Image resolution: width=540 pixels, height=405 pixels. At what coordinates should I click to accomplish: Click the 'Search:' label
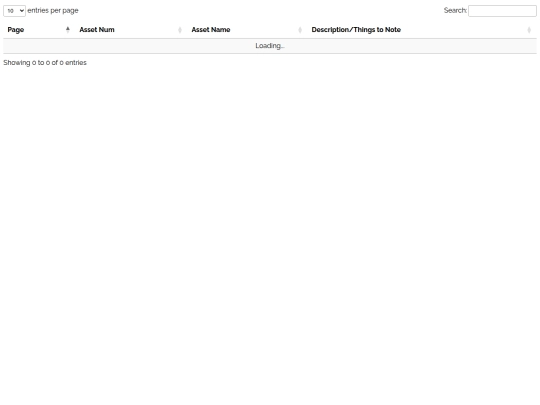coord(455,10)
